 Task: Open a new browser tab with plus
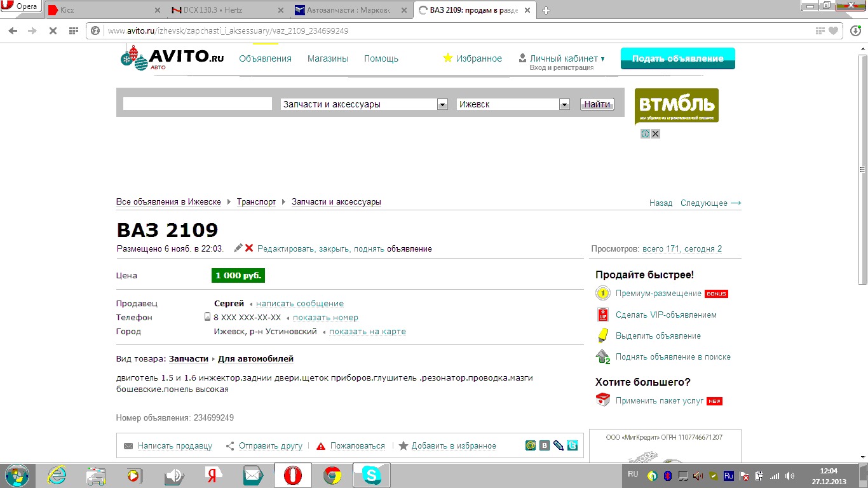(546, 10)
